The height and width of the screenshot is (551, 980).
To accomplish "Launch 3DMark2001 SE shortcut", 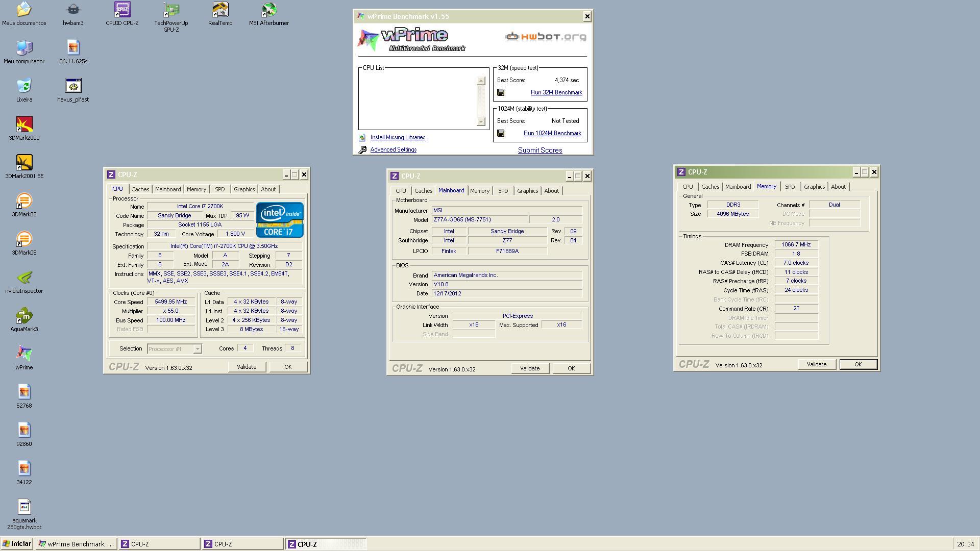I will 24,167.
